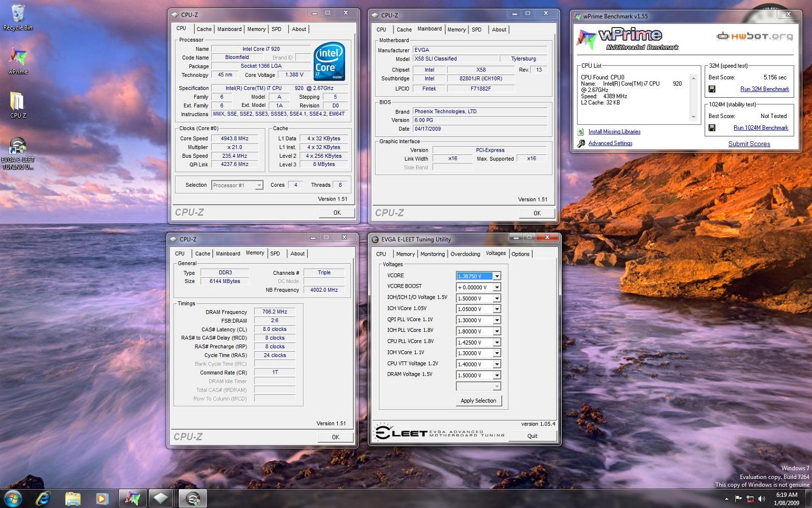This screenshot has width=812, height=508.
Task: Click Apply Selection in E-LEET
Action: pos(478,401)
